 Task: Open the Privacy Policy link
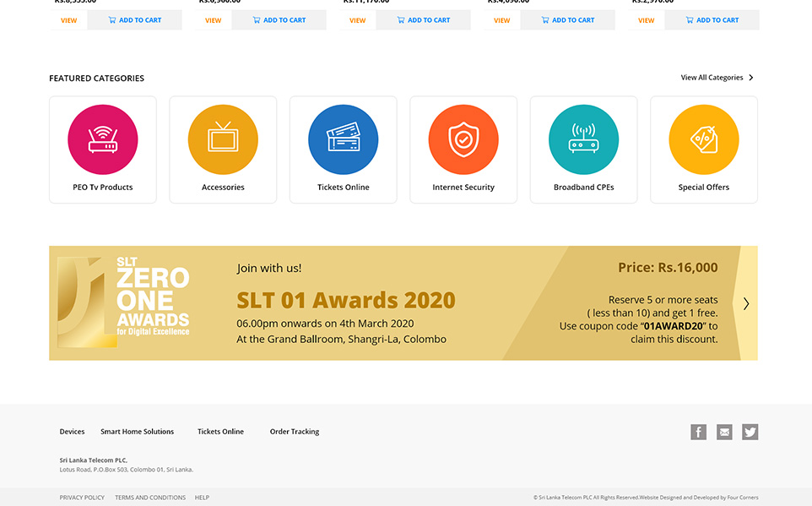coord(82,498)
